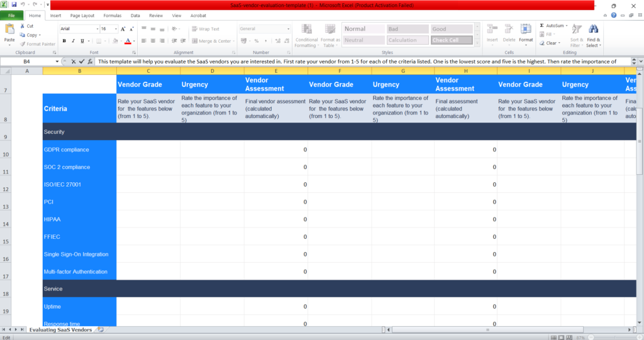Toggle bold formatting
The image size is (644, 340).
pyautogui.click(x=64, y=41)
